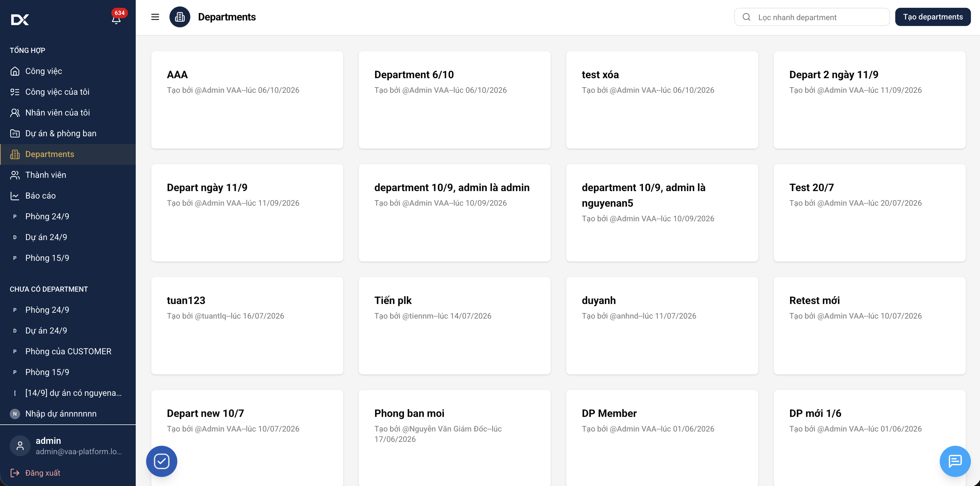Click the folder icon for Dự án & phòng ban

pos(15,133)
